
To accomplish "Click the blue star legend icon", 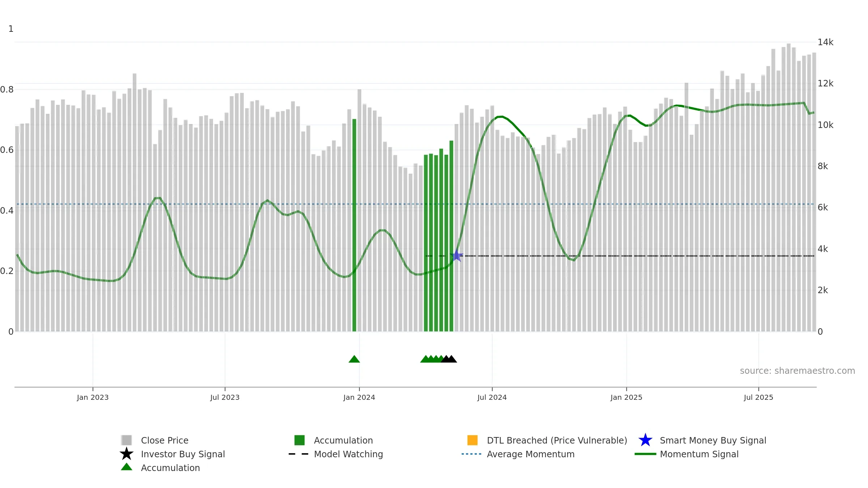I will (645, 440).
